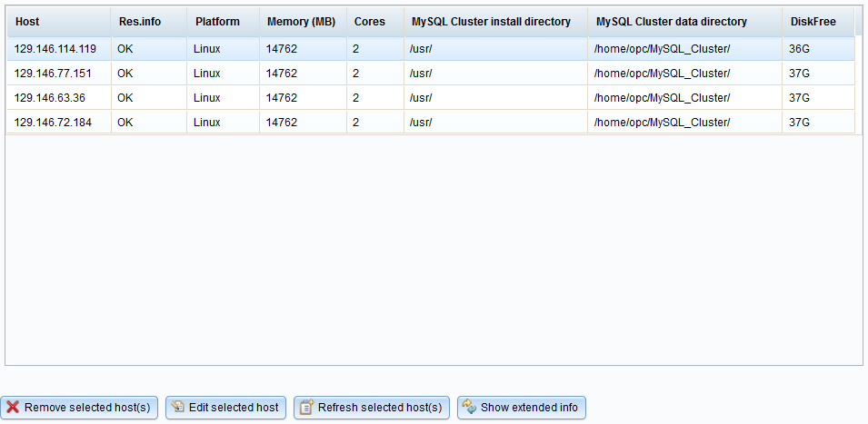868x424 pixels.
Task: Click the edit selected host icon
Action: (178, 408)
